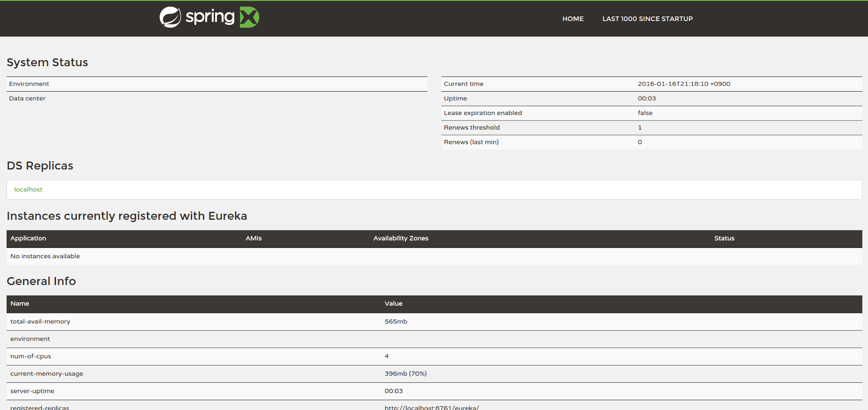Image resolution: width=868 pixels, height=410 pixels.
Task: Select the value 565mb
Action: coord(395,321)
